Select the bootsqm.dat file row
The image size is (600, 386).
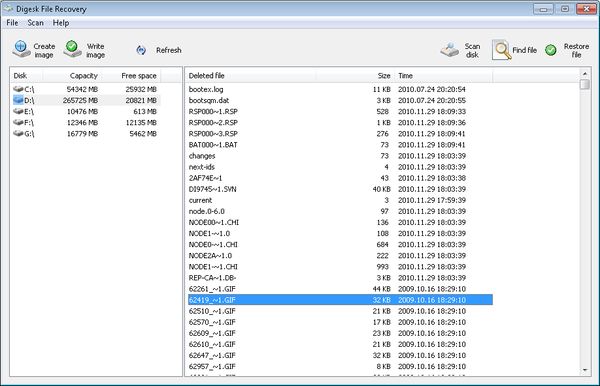click(340, 100)
